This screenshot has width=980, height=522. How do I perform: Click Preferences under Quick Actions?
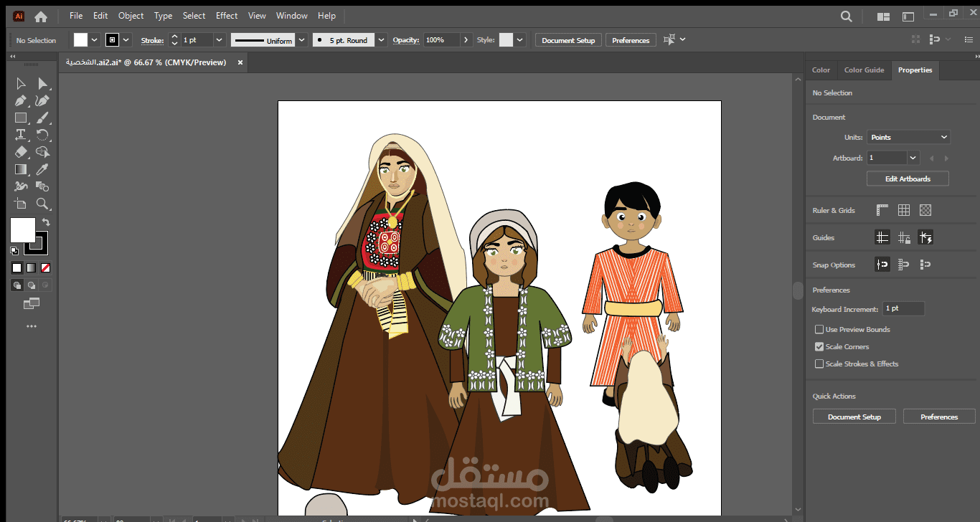(x=939, y=417)
